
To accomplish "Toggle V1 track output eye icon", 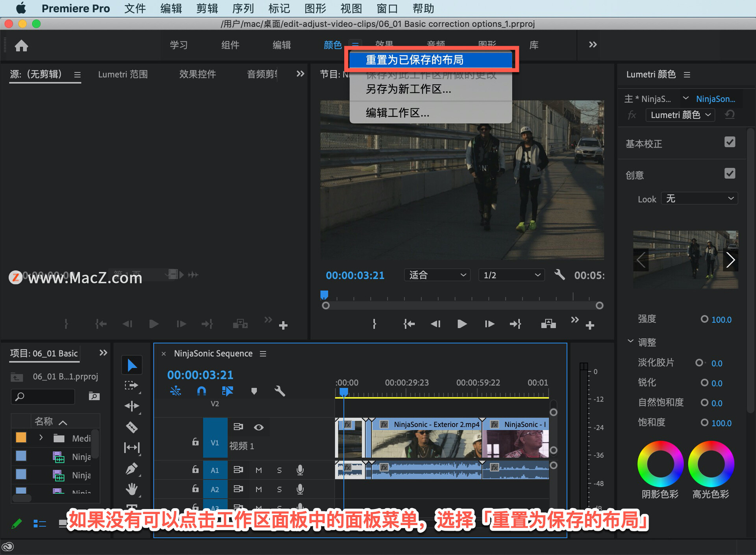I will click(259, 427).
